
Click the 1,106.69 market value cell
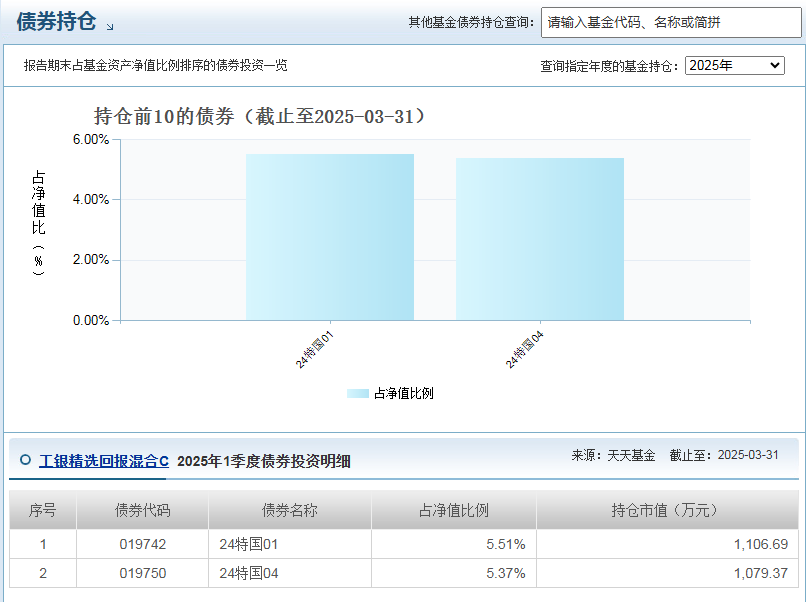667,544
